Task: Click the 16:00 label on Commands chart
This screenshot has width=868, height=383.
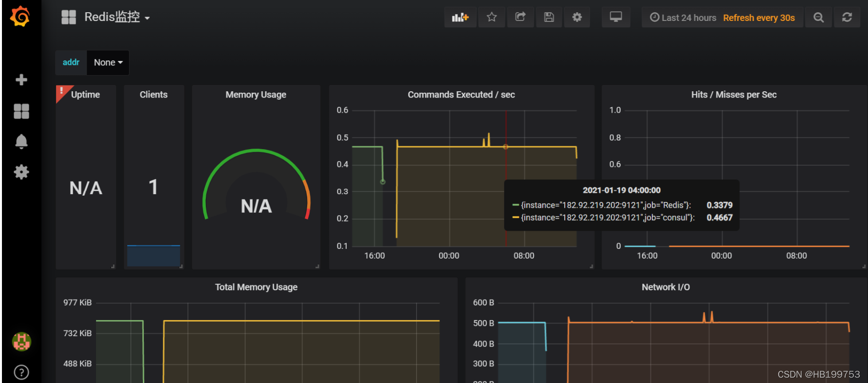Action: (x=375, y=256)
